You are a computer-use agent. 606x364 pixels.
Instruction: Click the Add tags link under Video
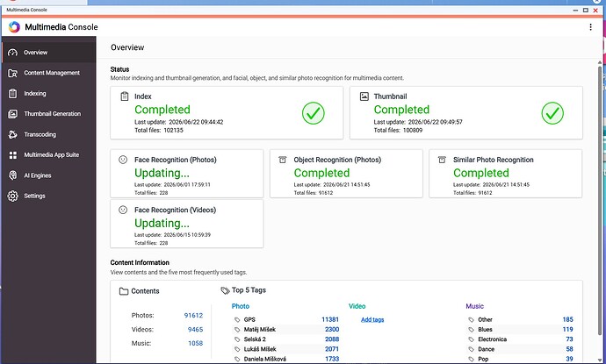(x=372, y=319)
